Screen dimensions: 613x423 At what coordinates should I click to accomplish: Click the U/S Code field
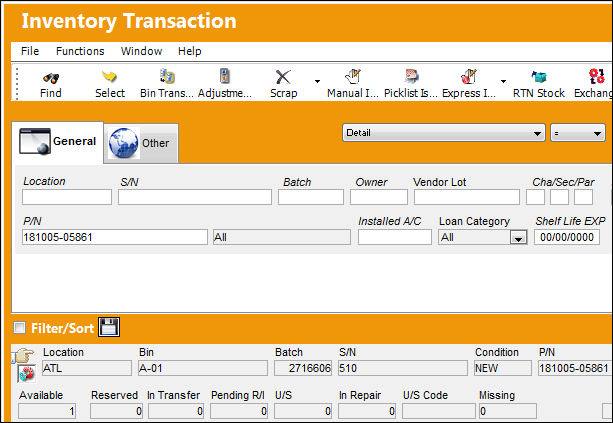pos(439,411)
